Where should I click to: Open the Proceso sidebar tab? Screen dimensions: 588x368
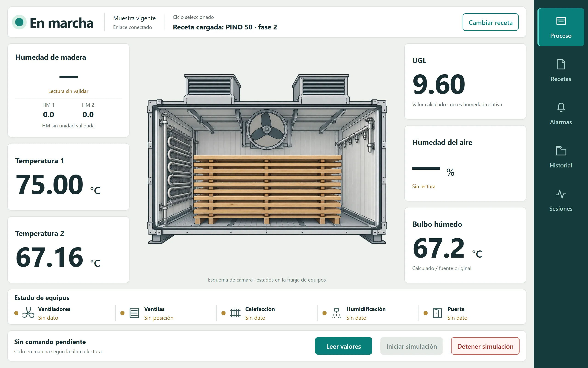pos(561,27)
